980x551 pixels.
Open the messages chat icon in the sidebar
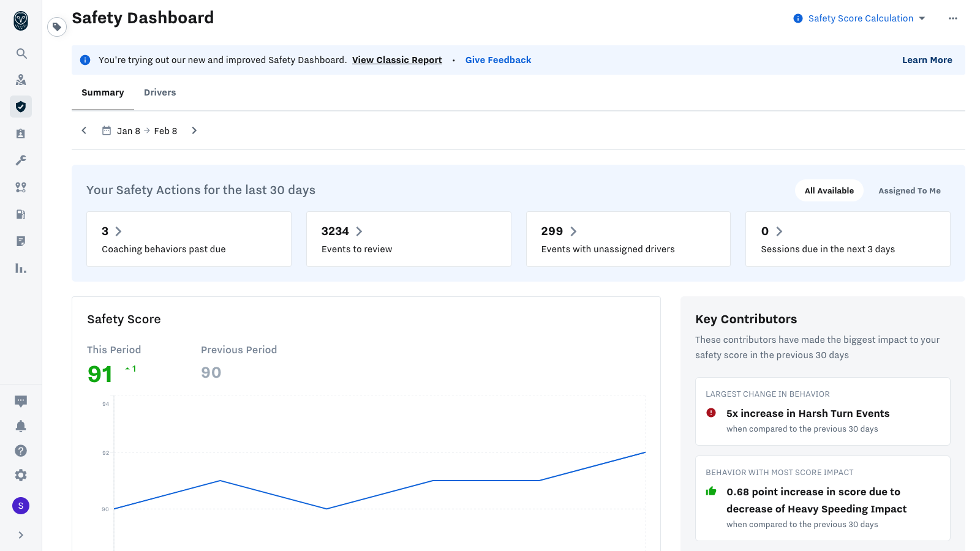pyautogui.click(x=21, y=401)
